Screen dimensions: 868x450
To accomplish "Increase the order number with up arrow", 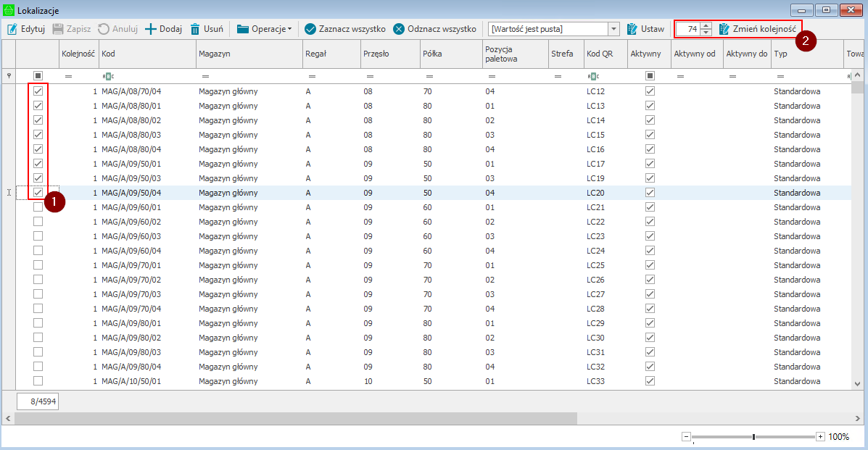I will [706, 25].
